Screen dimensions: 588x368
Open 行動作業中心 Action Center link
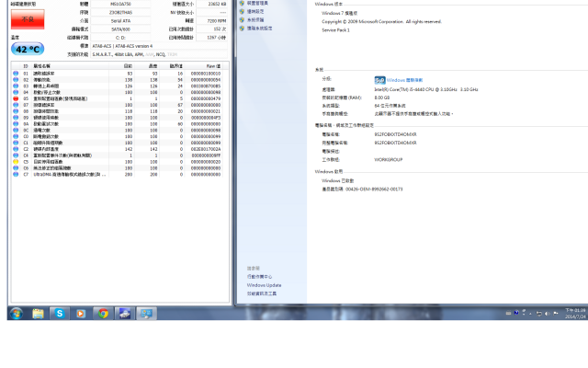pos(259,276)
